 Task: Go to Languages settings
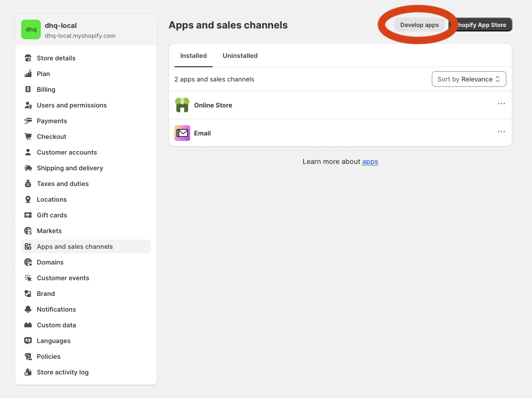[86, 341]
